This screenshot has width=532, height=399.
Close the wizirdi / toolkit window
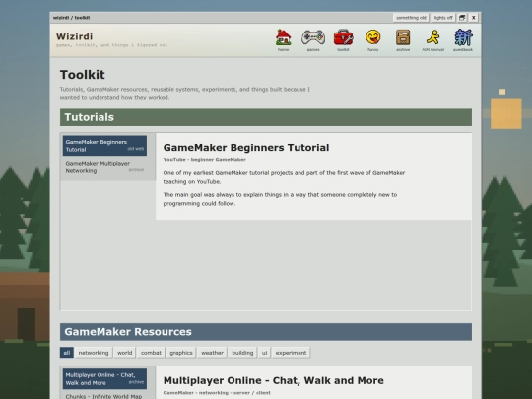(x=474, y=18)
